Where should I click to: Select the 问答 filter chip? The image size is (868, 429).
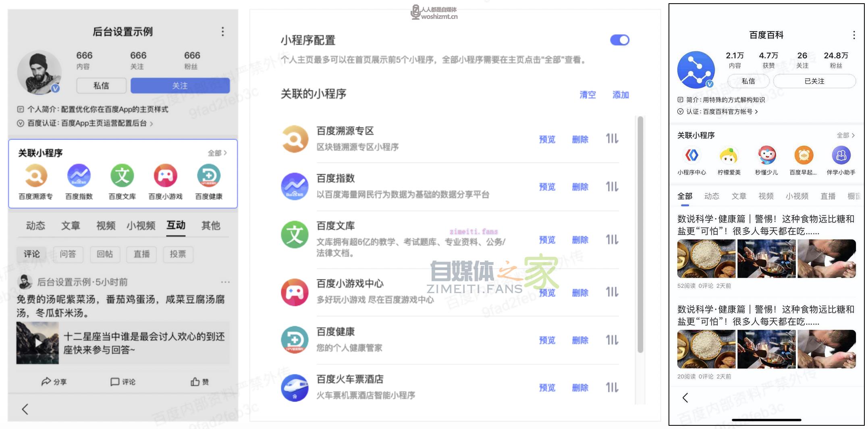[68, 254]
